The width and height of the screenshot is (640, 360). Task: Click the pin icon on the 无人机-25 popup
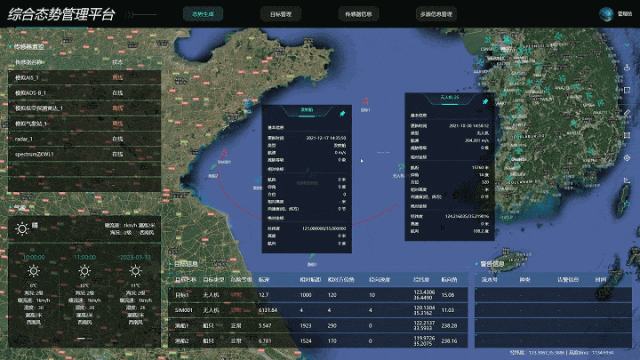(485, 101)
